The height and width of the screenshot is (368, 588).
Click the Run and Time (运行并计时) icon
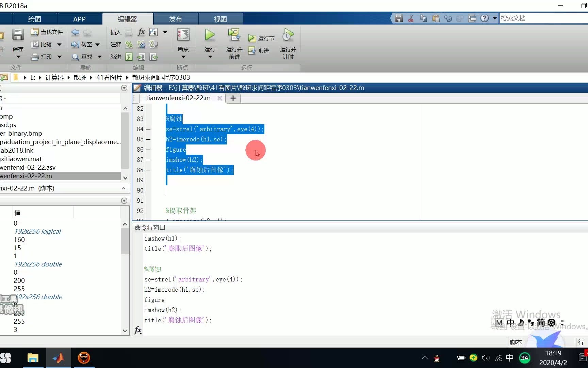288,35
